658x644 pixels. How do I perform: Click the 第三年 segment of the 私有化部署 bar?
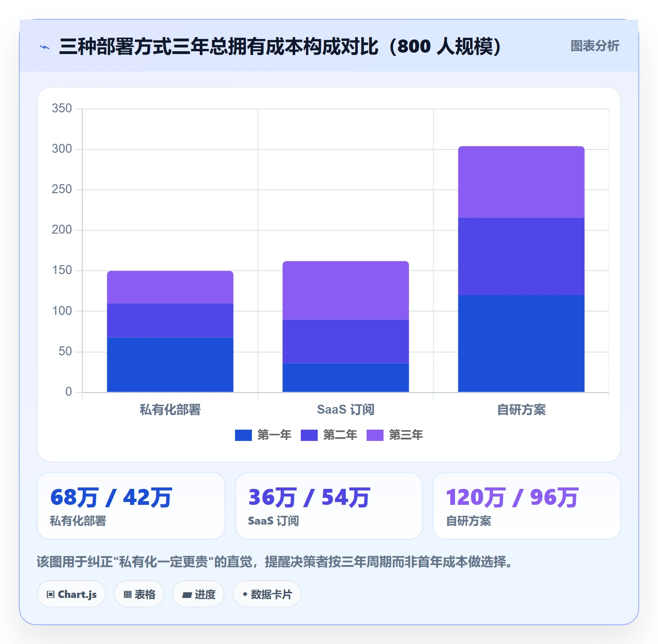tap(170, 287)
